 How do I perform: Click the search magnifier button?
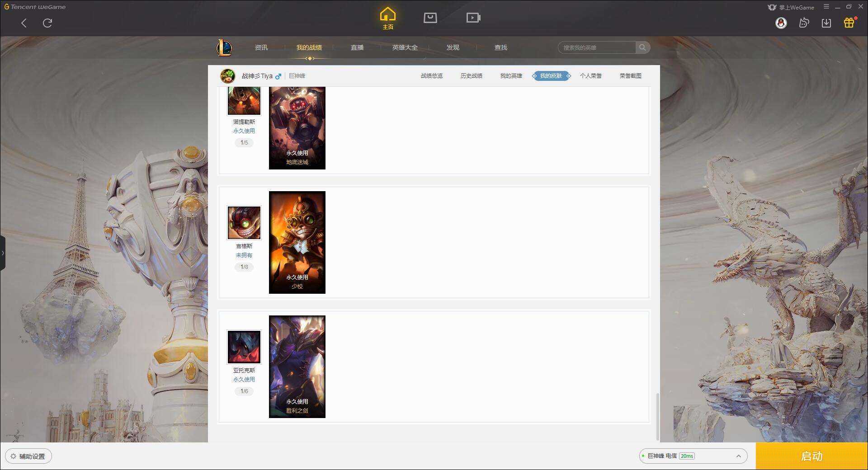click(642, 47)
